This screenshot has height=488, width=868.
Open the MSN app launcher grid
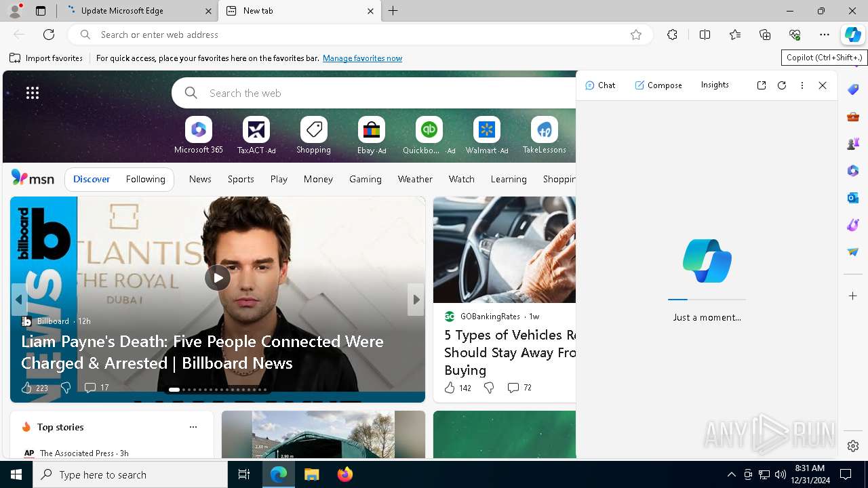pos(33,93)
